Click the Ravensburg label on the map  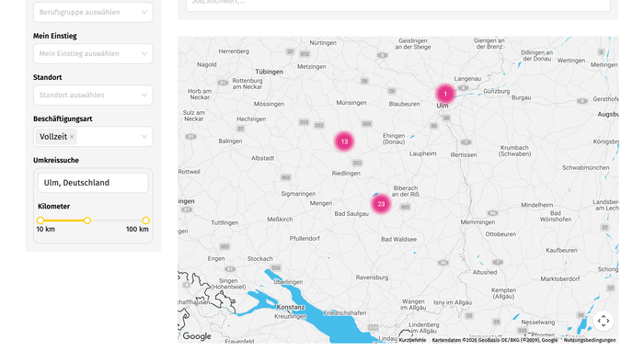372,277
